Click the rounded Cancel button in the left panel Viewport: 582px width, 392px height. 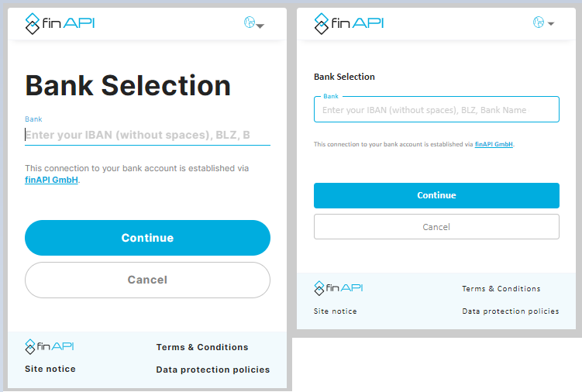(x=147, y=280)
